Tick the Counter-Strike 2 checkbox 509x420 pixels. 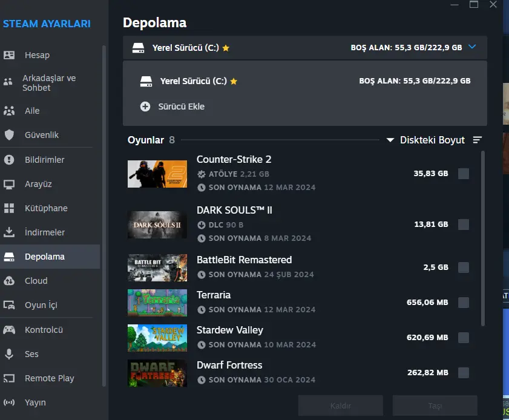pos(464,174)
